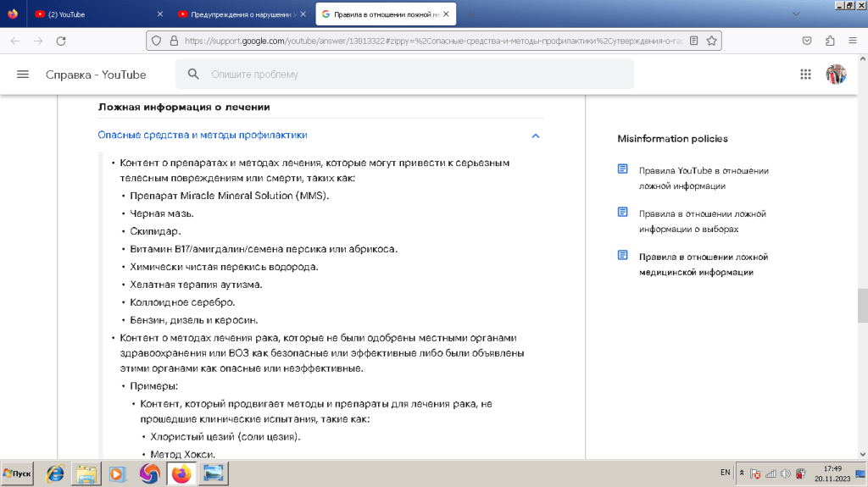Open the hamburger main menu in YouTube Help

click(x=23, y=75)
